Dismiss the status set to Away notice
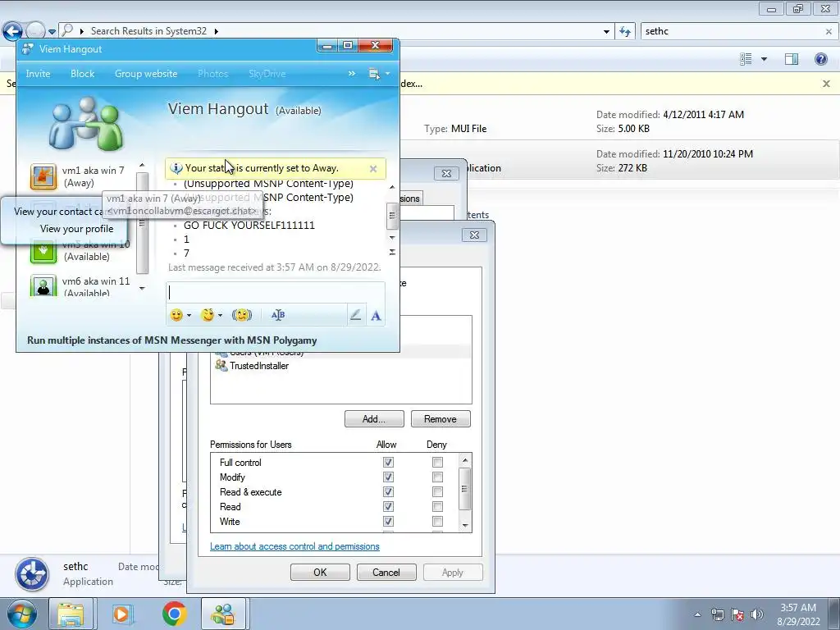This screenshot has height=630, width=840. point(373,169)
